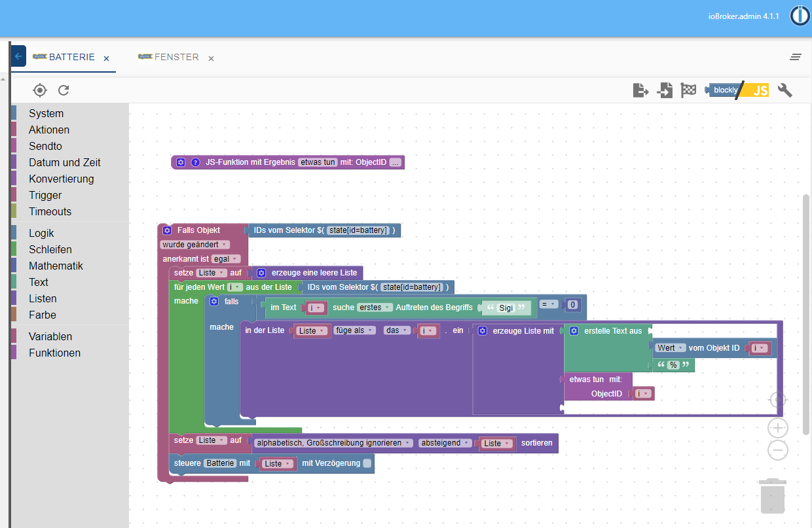The image size is (812, 528).
Task: Click the export blocks icon
Action: click(x=640, y=90)
